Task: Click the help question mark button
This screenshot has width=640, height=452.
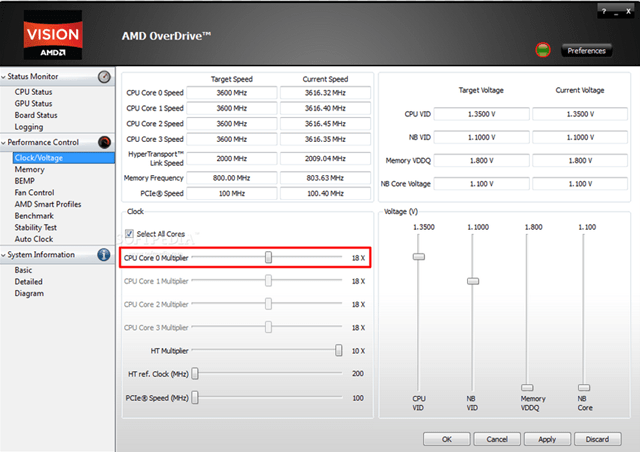Action: tap(604, 12)
